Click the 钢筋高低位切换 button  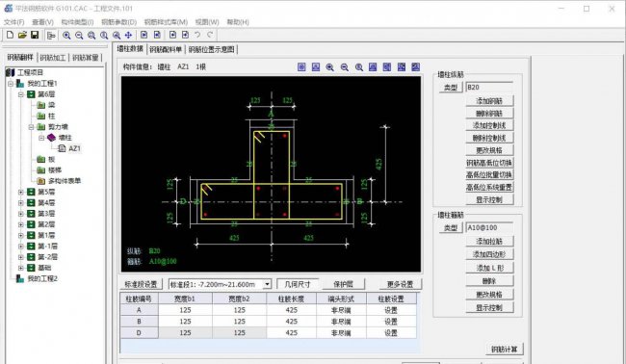pos(489,163)
